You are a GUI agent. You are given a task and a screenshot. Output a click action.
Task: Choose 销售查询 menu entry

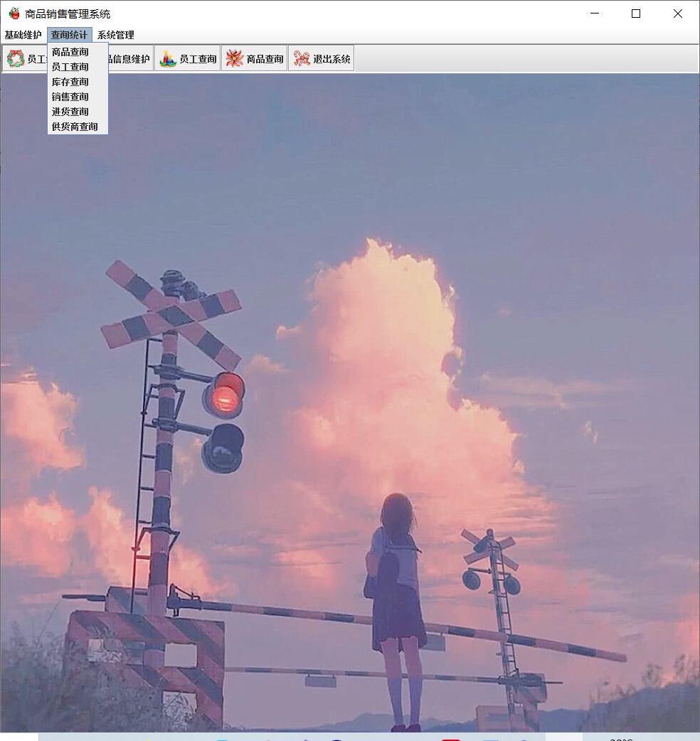point(78,97)
